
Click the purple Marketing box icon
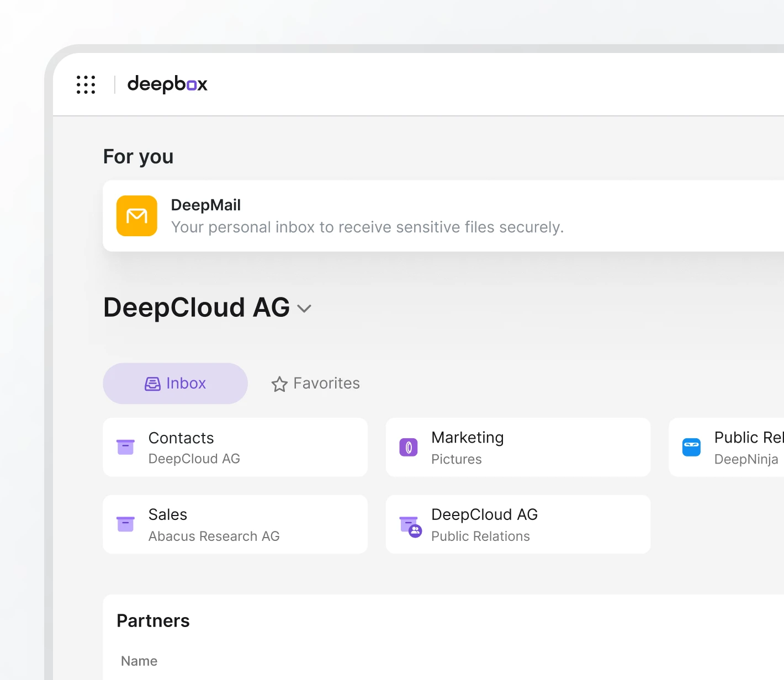(x=409, y=447)
